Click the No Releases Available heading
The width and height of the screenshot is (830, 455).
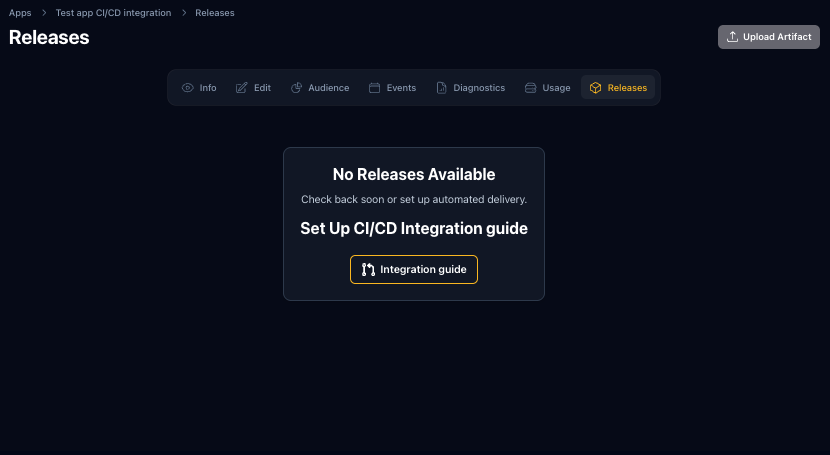click(x=414, y=175)
